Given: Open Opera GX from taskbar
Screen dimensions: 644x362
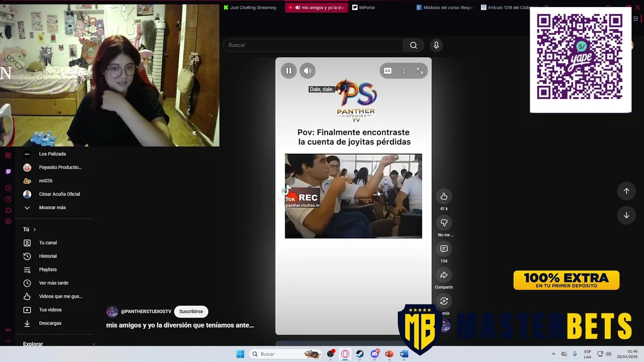Looking at the screenshot, I should (x=345, y=354).
